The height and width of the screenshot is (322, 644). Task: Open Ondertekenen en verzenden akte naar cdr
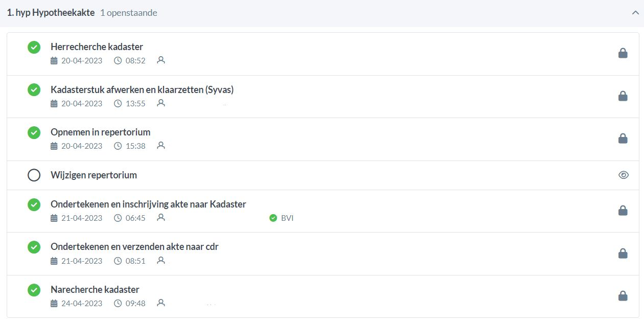click(134, 247)
